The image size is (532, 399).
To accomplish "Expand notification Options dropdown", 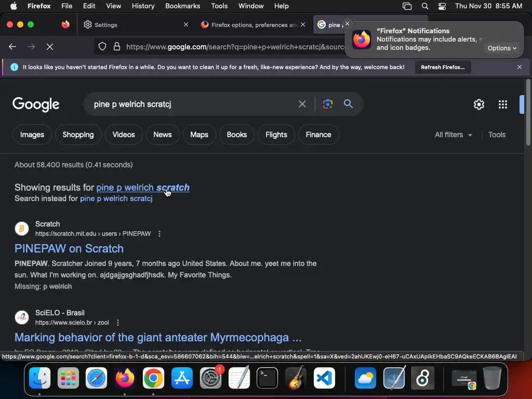I will [x=502, y=48].
